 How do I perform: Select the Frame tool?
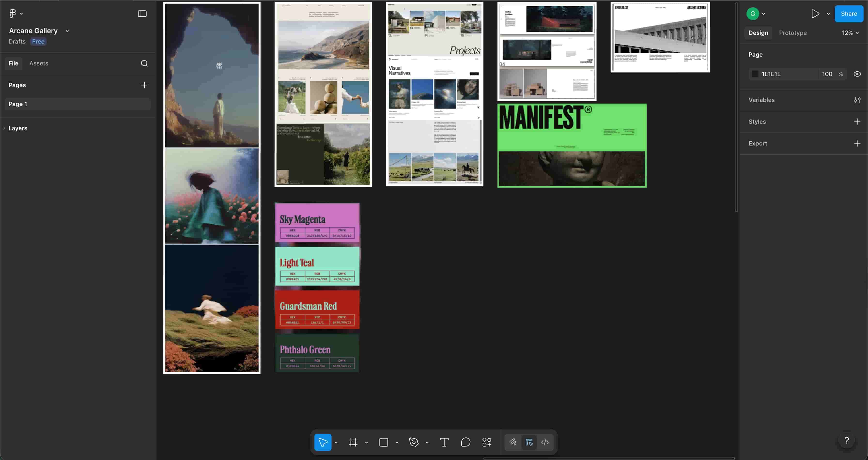353,442
